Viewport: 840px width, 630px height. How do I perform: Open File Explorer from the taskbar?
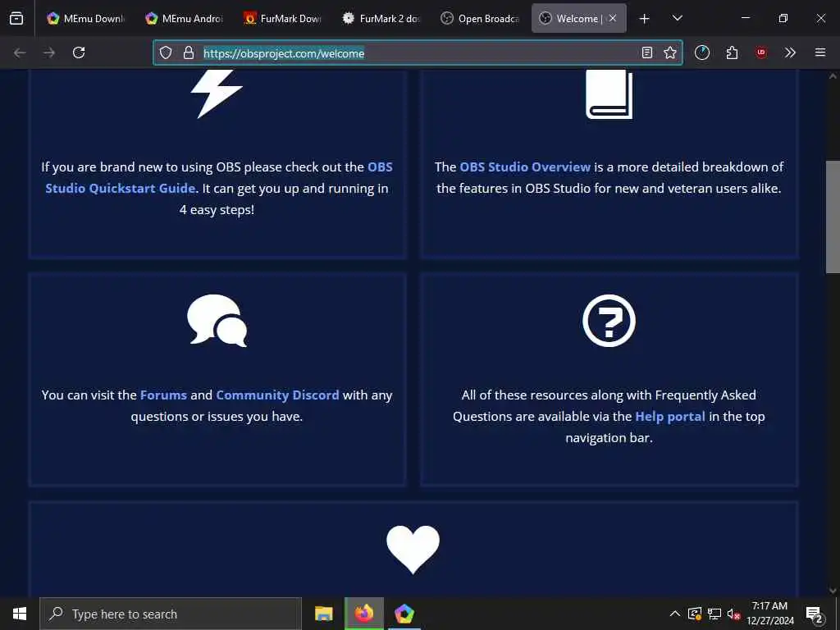tap(323, 614)
